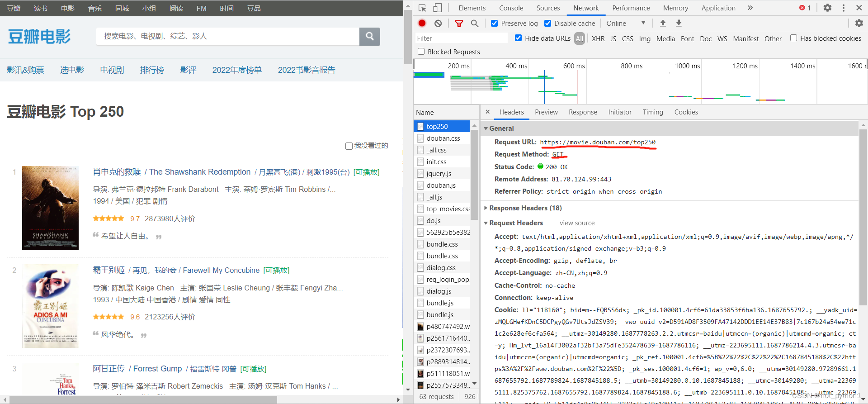Open the Timing tab of request
This screenshot has height=404, width=868.
tap(653, 112)
